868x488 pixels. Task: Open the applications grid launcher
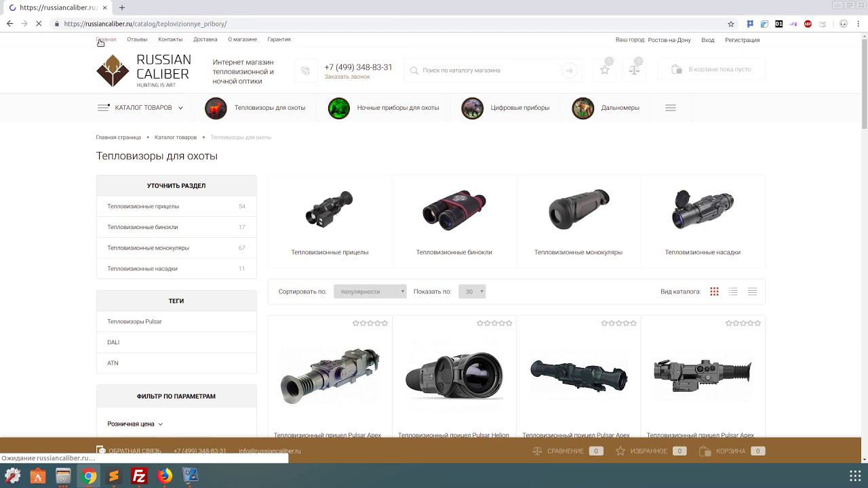(x=855, y=476)
